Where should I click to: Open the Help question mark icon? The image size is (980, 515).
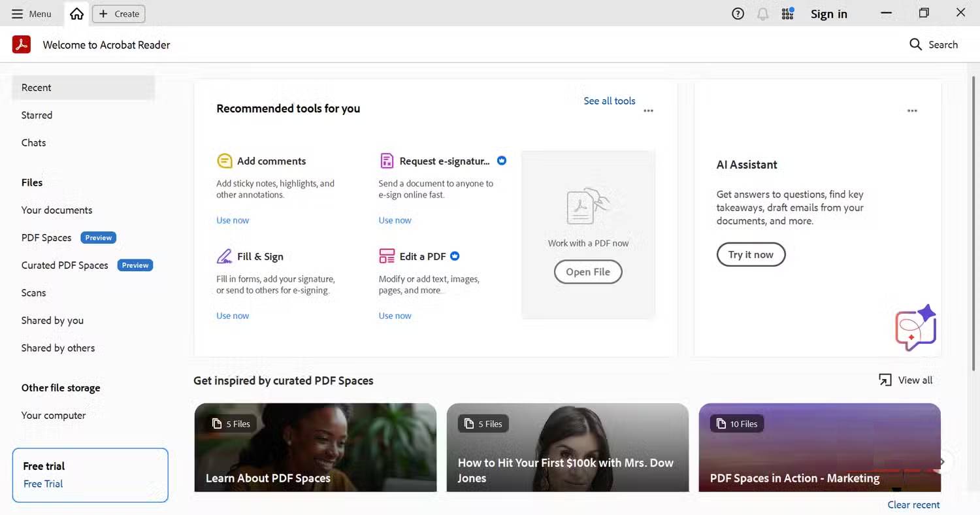pos(738,14)
